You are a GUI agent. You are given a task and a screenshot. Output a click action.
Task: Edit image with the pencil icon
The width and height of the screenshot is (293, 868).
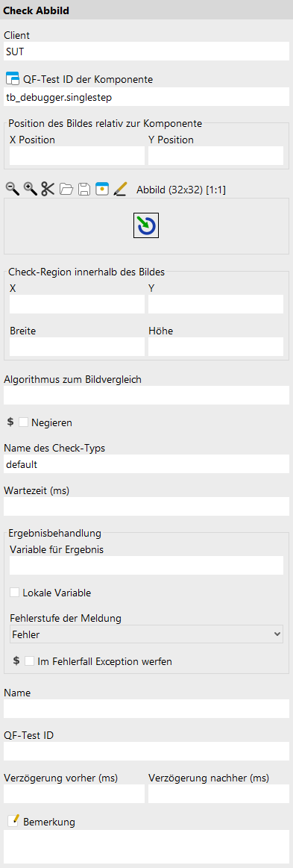click(120, 190)
